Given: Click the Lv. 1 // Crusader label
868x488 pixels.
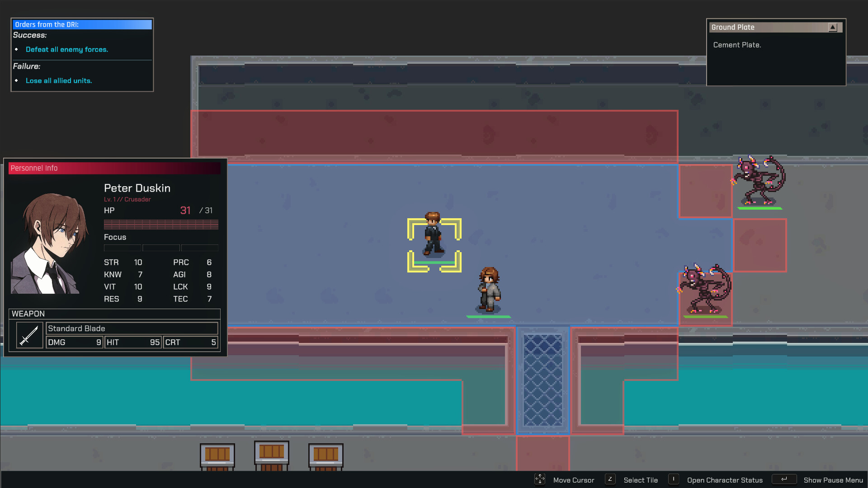Looking at the screenshot, I should point(127,199).
